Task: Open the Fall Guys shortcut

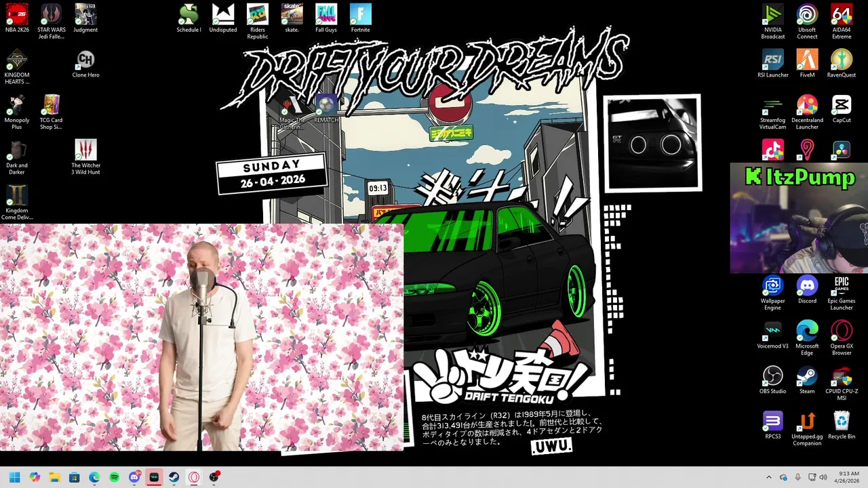Action: (x=326, y=18)
